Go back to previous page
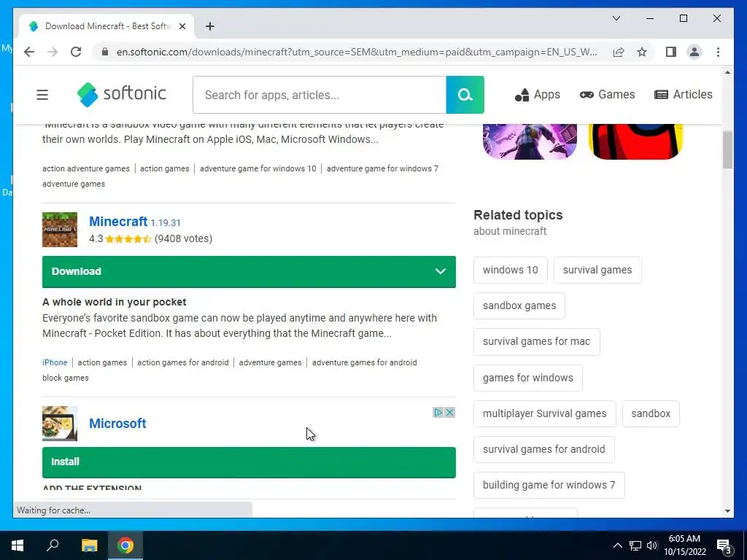 click(29, 52)
